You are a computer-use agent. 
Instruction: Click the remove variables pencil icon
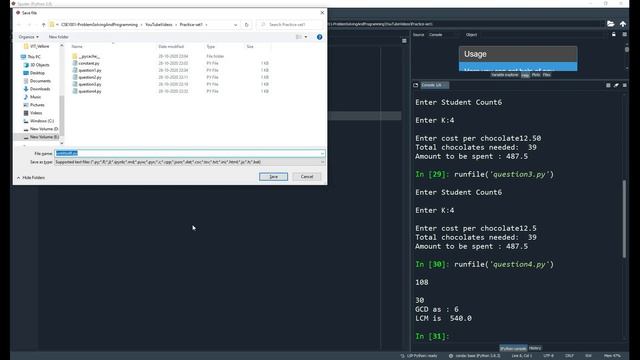click(616, 85)
